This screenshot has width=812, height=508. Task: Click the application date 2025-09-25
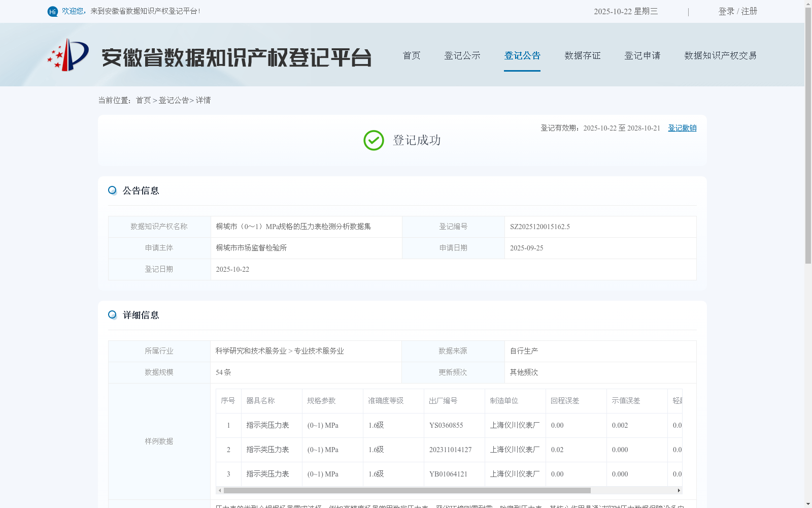pyautogui.click(x=527, y=248)
